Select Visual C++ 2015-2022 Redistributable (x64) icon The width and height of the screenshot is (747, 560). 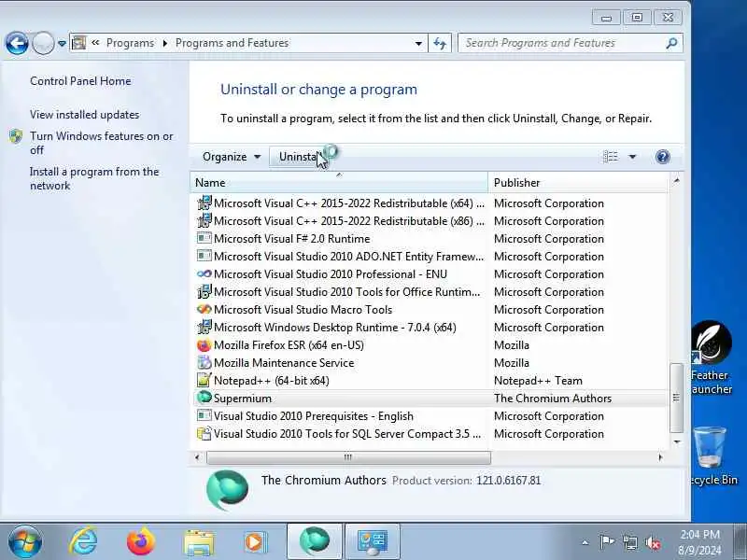[x=204, y=203]
